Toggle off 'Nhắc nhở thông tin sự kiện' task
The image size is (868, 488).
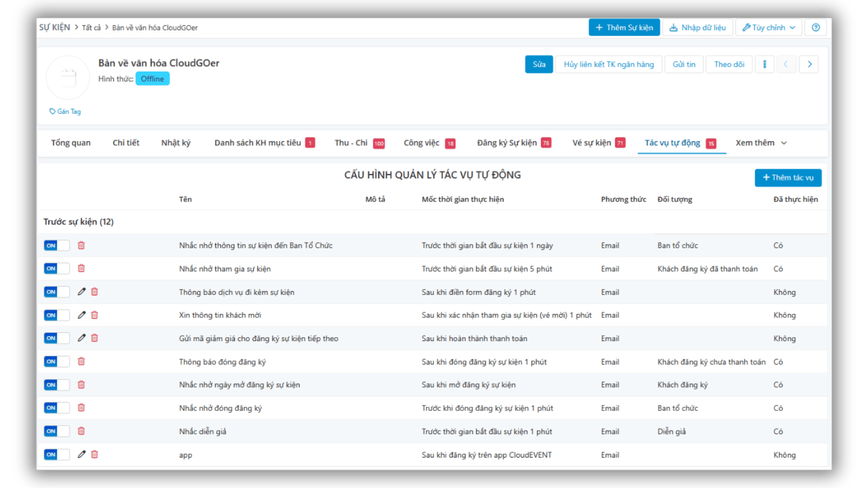(x=56, y=246)
